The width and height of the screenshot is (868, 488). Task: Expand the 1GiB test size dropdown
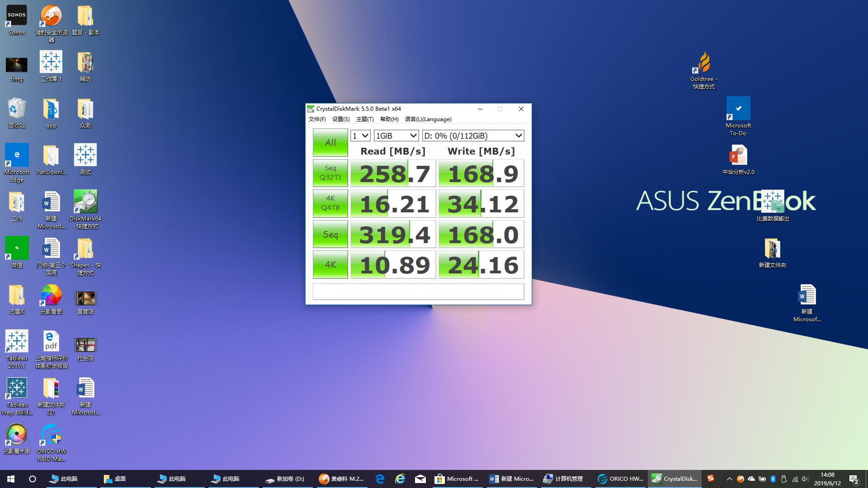click(396, 136)
